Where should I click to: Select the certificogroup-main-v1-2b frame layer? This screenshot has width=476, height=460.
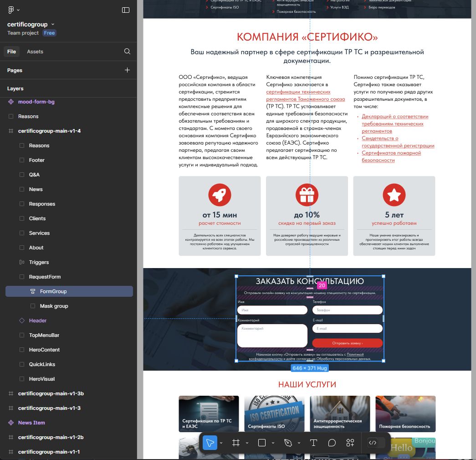pyautogui.click(x=51, y=437)
